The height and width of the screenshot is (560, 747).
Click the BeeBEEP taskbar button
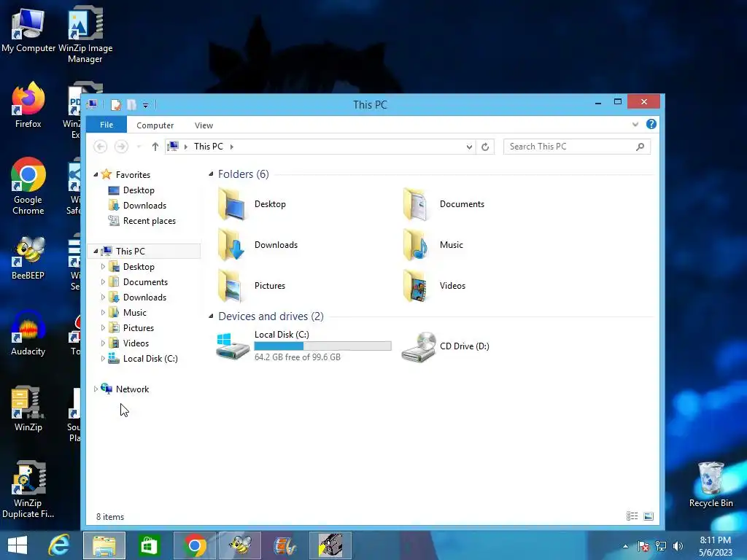point(240,545)
